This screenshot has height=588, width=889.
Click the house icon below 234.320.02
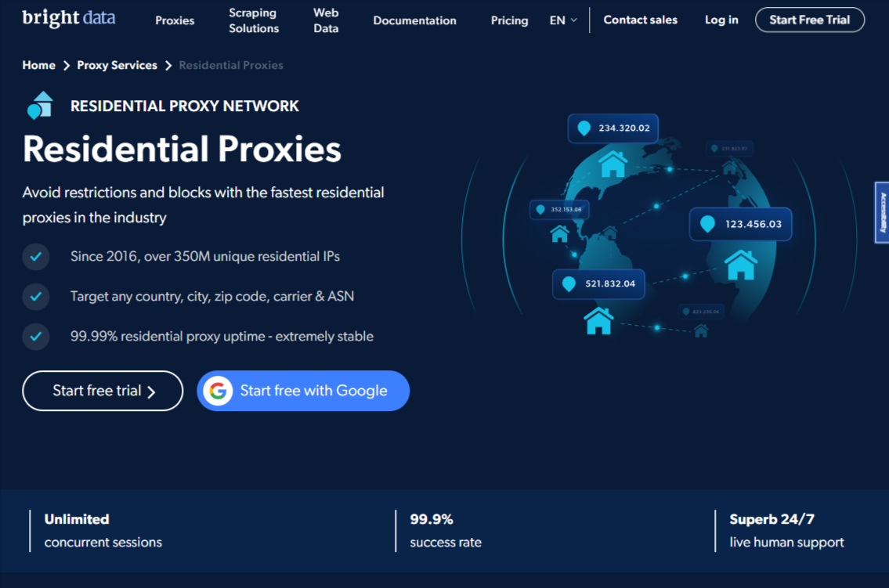pyautogui.click(x=613, y=164)
